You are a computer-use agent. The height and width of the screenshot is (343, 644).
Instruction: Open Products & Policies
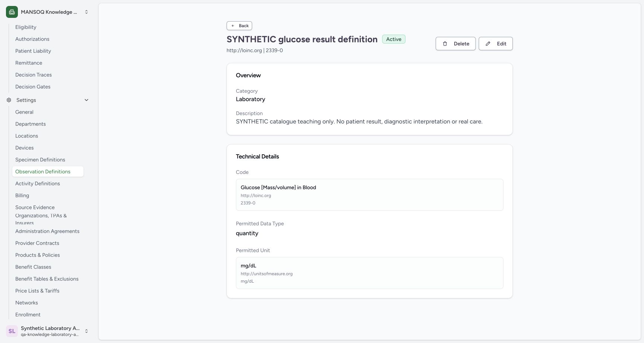click(x=38, y=255)
